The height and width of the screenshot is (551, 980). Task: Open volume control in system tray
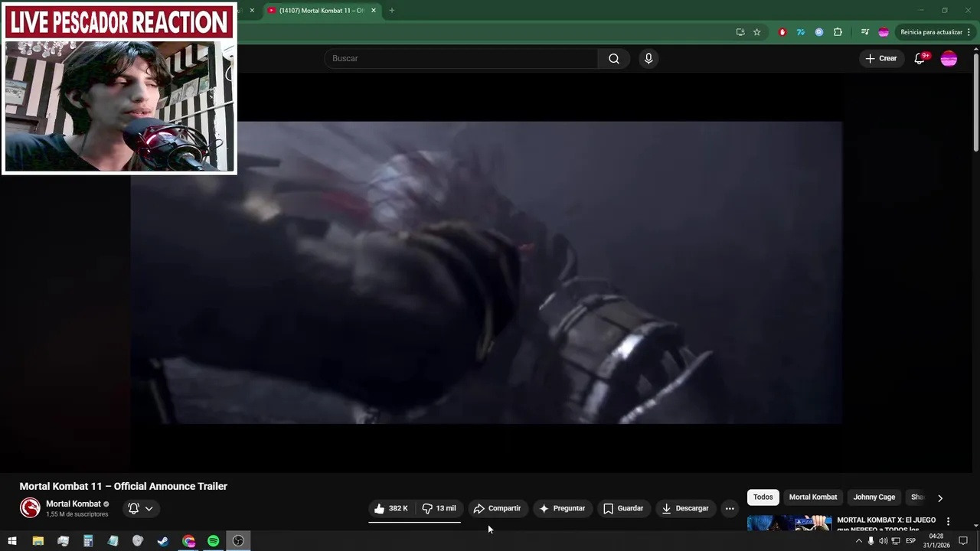click(x=883, y=541)
